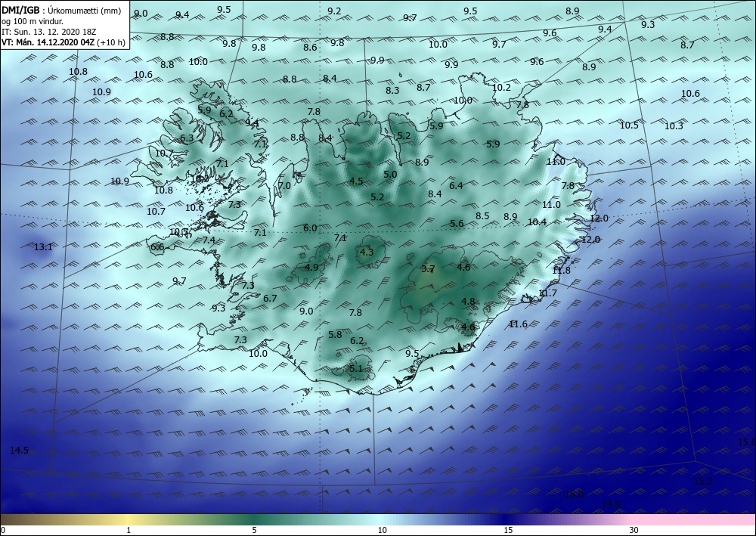The width and height of the screenshot is (756, 536).
Task: Click the 6.0 value on the map
Action: pos(310,228)
